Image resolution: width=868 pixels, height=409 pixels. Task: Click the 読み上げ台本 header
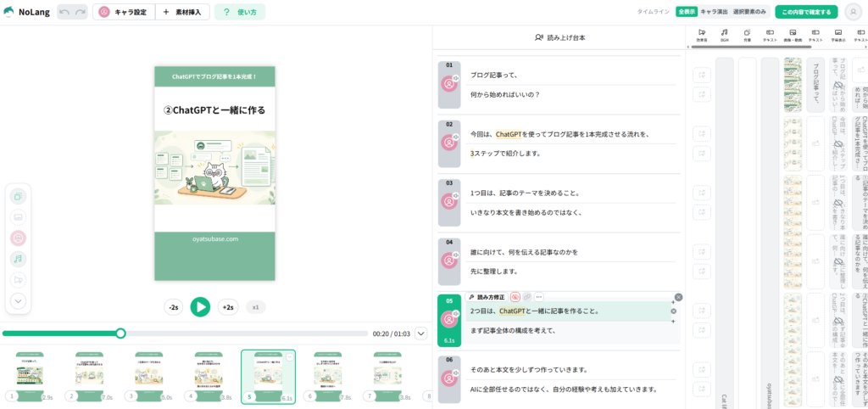(559, 37)
